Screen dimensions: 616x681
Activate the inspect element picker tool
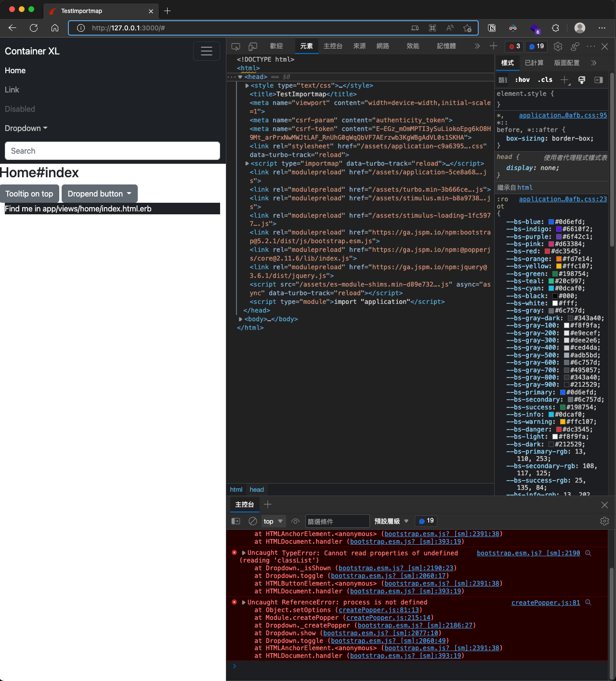236,46
